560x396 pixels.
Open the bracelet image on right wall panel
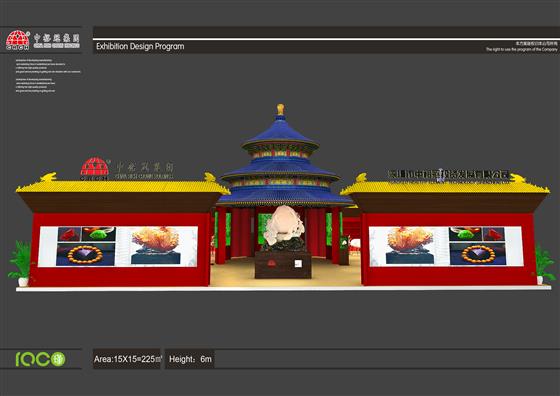tap(478, 254)
